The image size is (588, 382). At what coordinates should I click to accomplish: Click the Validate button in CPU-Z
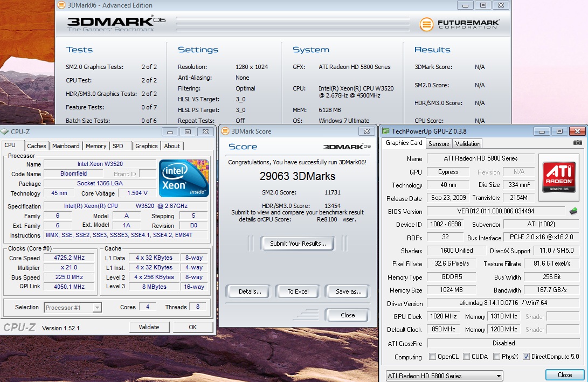pyautogui.click(x=149, y=327)
